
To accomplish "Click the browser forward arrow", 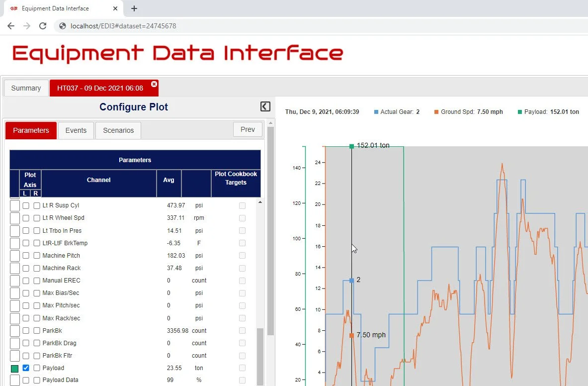I will click(27, 26).
